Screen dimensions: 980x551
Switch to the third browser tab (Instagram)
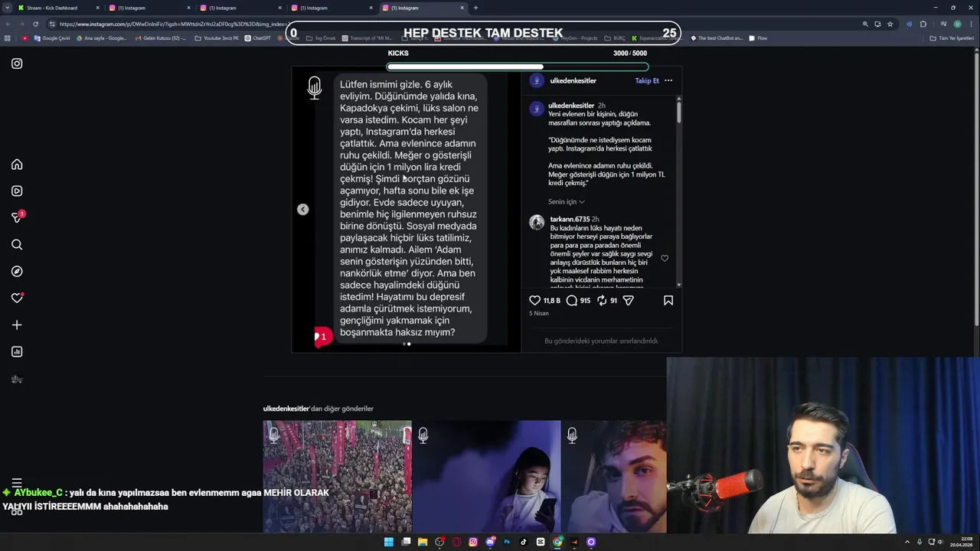tap(240, 8)
